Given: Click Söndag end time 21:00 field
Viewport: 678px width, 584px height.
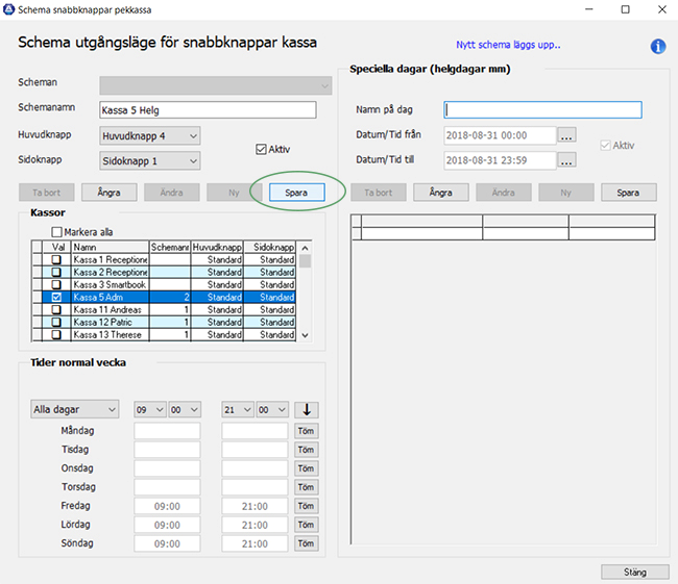Looking at the screenshot, I should pyautogui.click(x=255, y=543).
